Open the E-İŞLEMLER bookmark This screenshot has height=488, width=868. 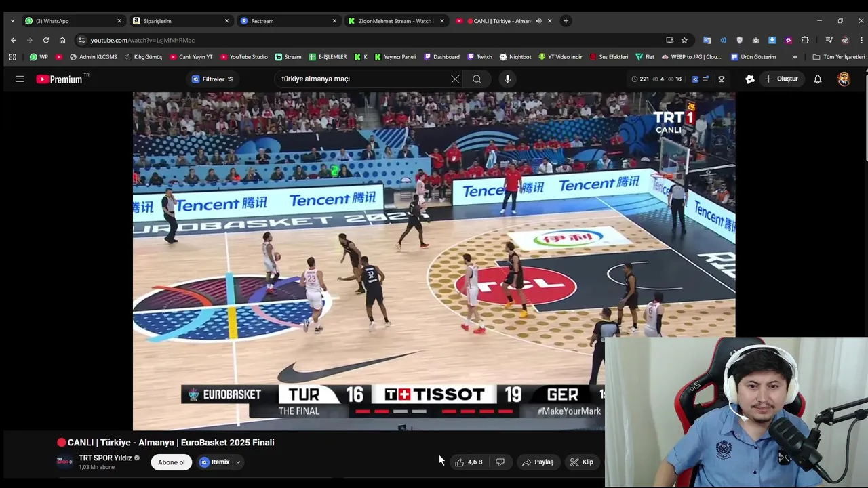[328, 57]
